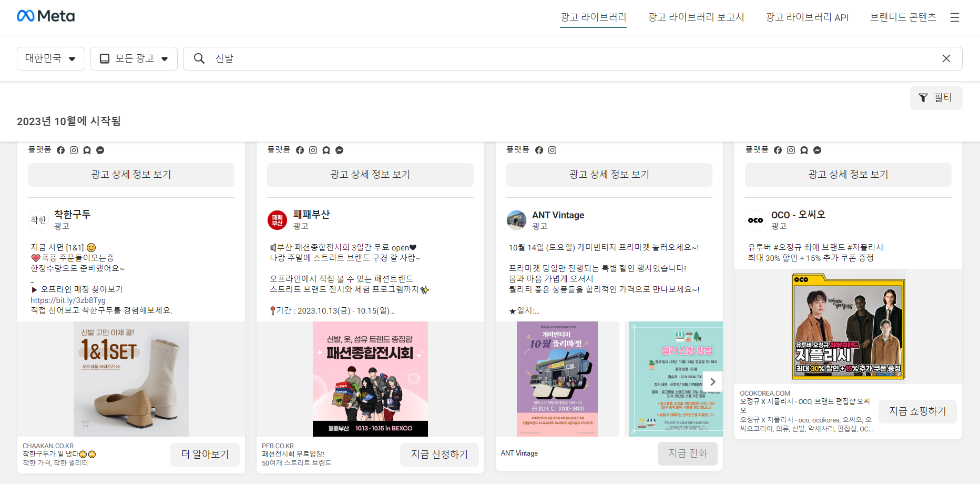Open the bit.ly/3zb8Tyg link

point(68,300)
